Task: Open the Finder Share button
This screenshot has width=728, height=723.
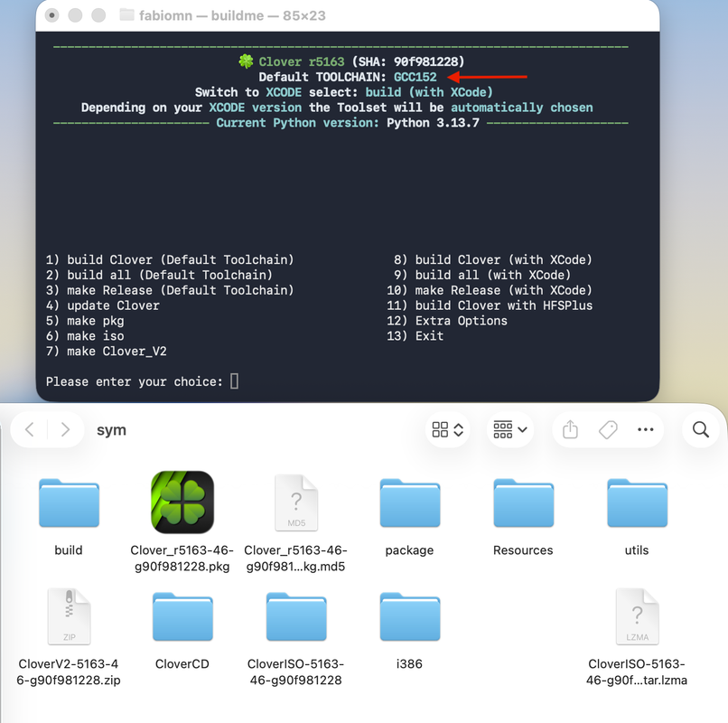Action: pyautogui.click(x=570, y=430)
